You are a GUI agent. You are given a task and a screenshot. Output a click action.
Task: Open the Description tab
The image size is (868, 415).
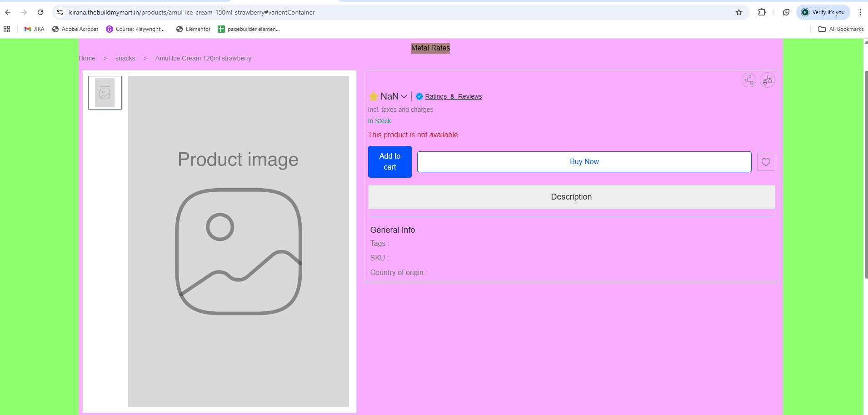click(x=571, y=197)
